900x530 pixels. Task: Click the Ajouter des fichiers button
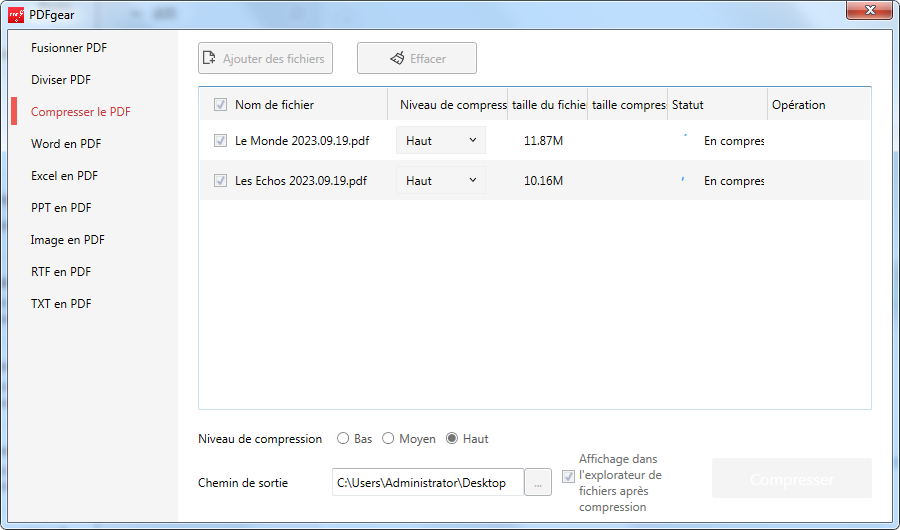coord(265,58)
